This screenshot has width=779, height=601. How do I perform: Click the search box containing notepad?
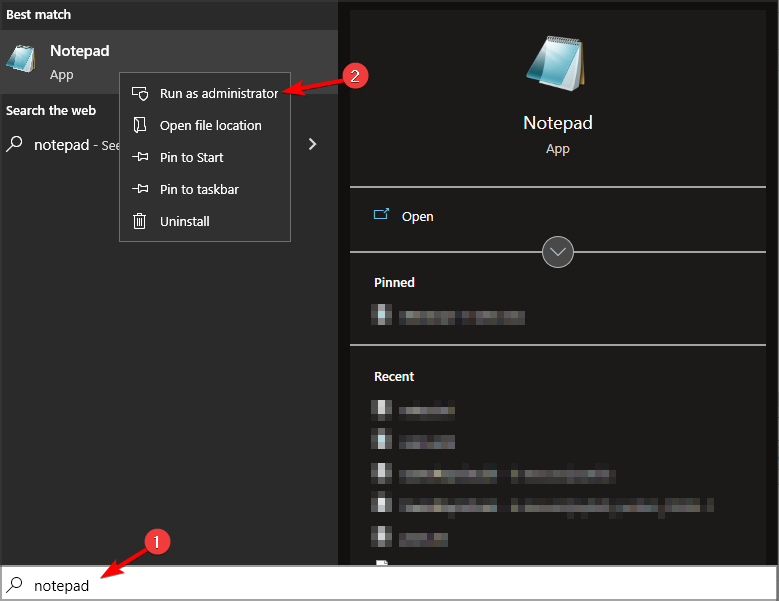390,584
